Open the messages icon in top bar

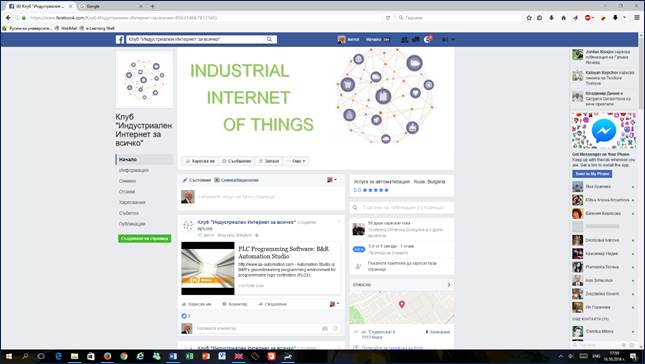pyautogui.click(x=416, y=39)
